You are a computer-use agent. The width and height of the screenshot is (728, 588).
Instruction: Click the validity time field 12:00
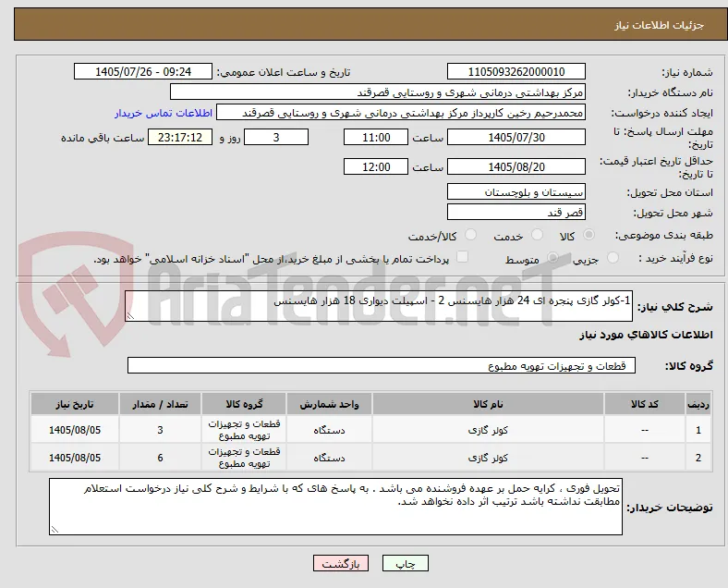tap(376, 166)
